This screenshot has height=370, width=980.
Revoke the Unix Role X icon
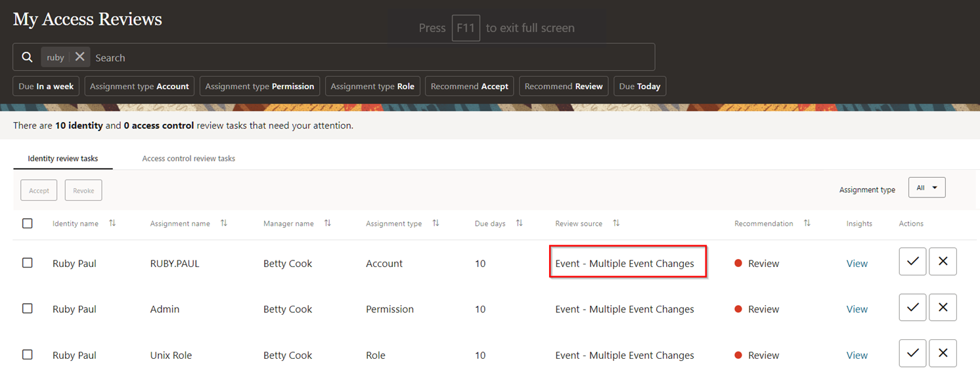coord(943,353)
